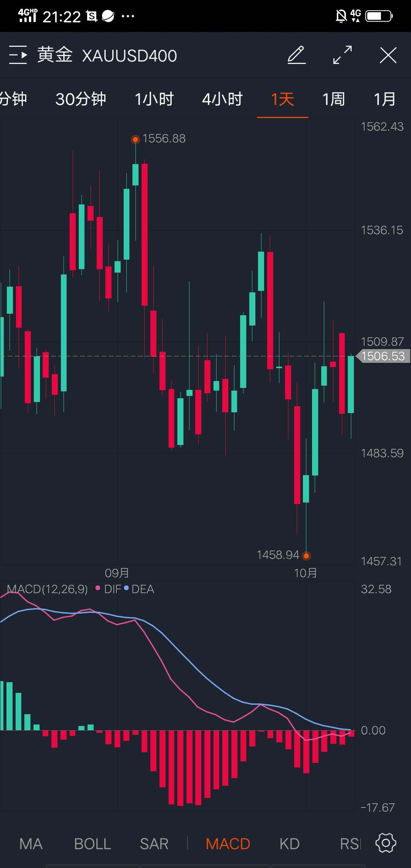Turn on the SAR indicator
The width and height of the screenshot is (411, 868).
point(154,844)
